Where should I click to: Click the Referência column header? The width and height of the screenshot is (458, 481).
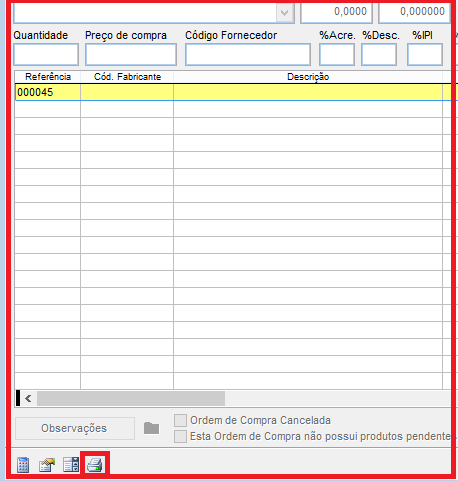coord(48,77)
